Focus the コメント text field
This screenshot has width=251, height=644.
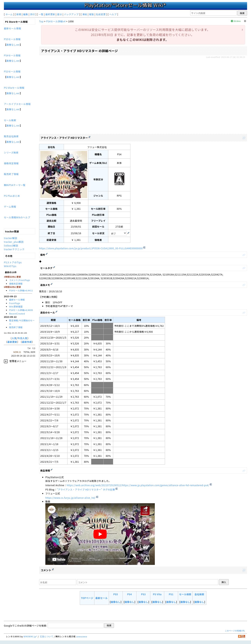tap(147, 582)
